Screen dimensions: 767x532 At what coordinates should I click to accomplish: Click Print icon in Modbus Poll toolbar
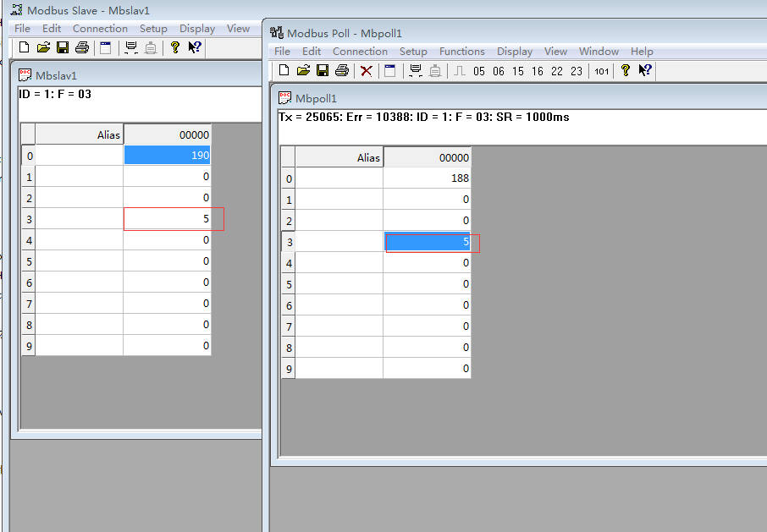tap(342, 70)
